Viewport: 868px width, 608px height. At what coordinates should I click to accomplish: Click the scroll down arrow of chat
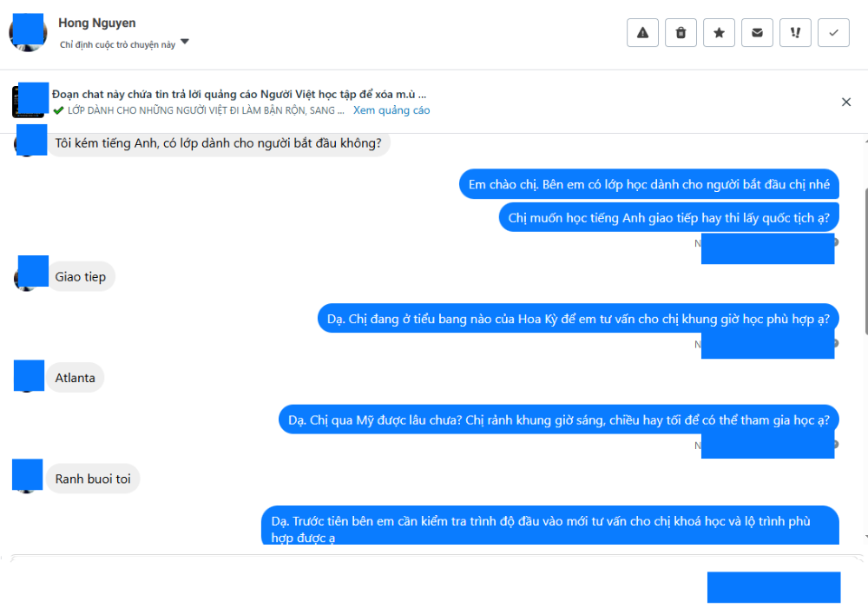point(865,537)
